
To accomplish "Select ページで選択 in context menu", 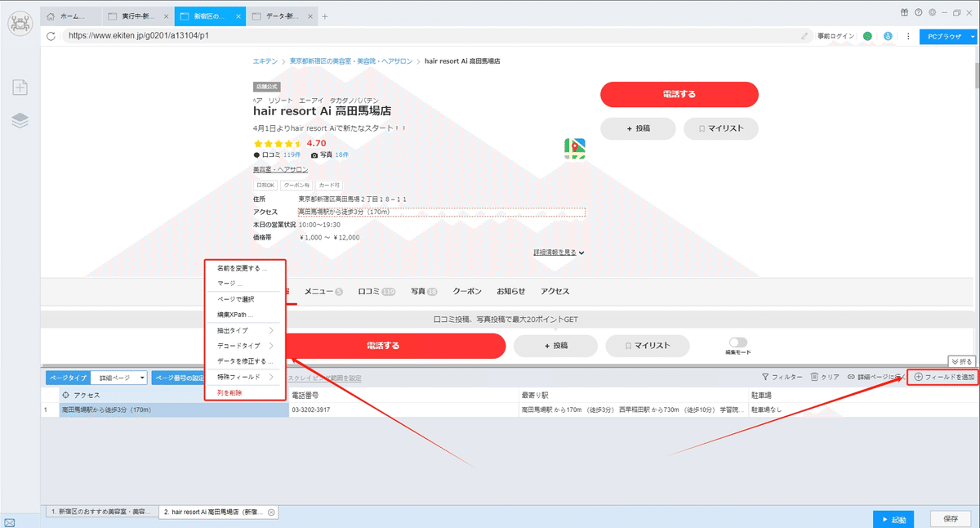I will coord(235,299).
